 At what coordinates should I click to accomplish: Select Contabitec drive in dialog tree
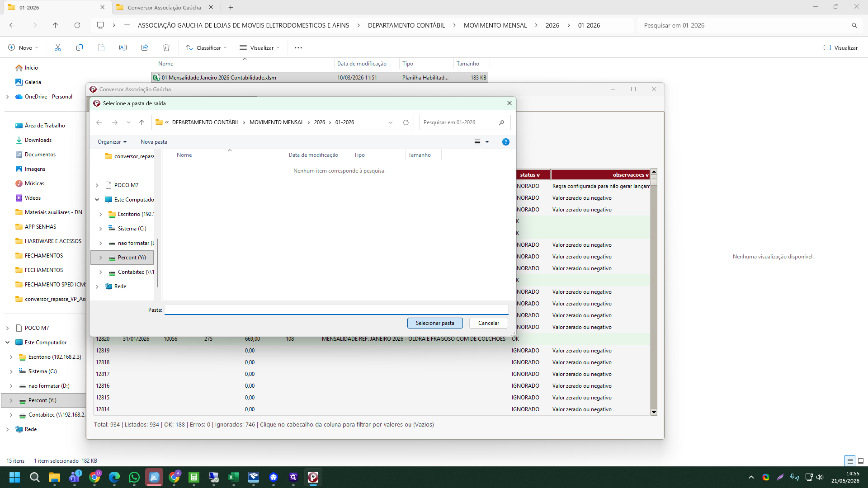(x=131, y=272)
